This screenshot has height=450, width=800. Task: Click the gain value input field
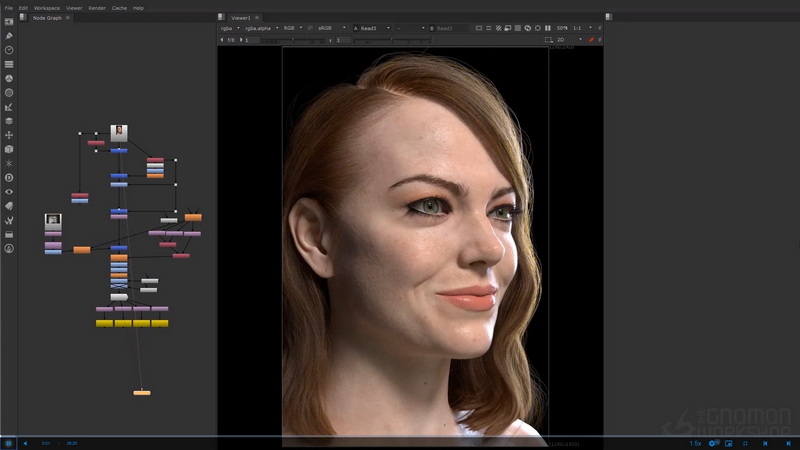pos(252,40)
